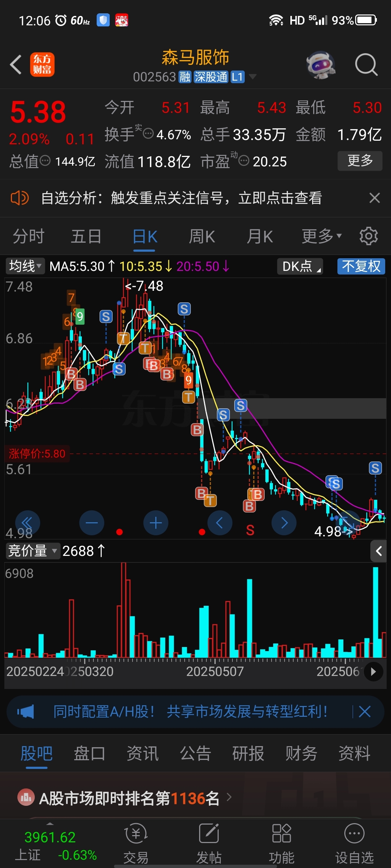Tap 更多 button in quote details
Screen dimensions: 391x868
tap(360, 161)
